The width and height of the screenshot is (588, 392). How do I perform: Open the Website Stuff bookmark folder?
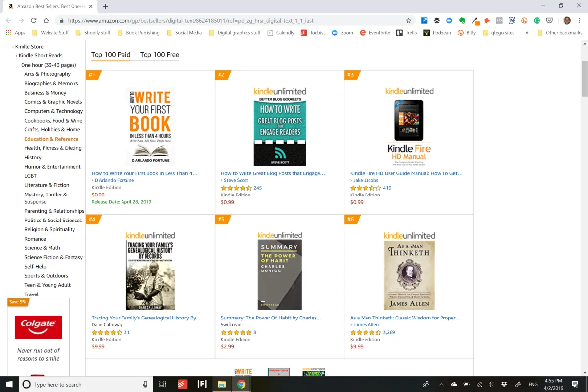pos(50,33)
